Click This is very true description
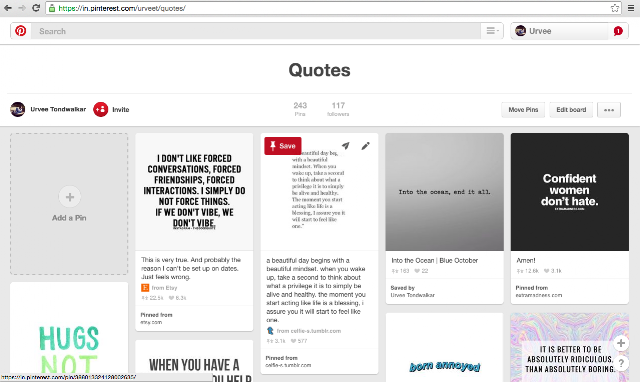The height and width of the screenshot is (382, 640). click(x=191, y=268)
